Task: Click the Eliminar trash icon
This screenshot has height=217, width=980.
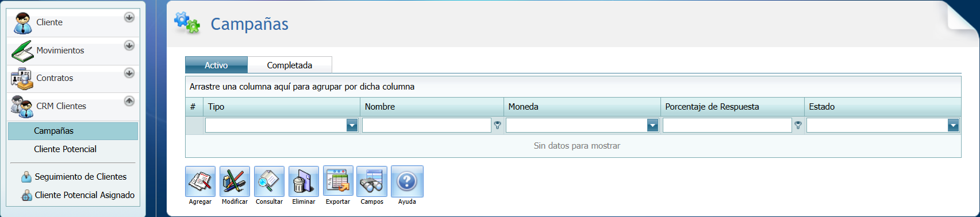Action: (x=303, y=181)
